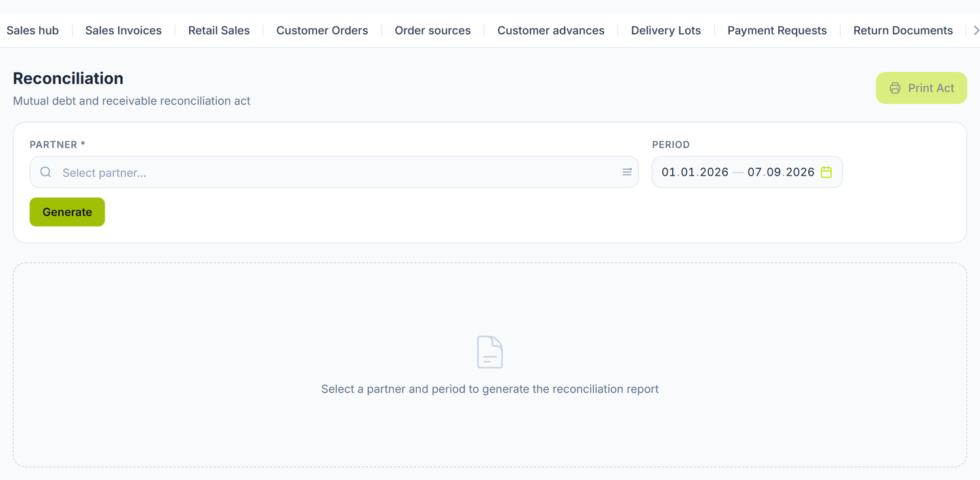980x480 pixels.
Task: Switch to Sales Invoices tab
Action: pos(123,31)
